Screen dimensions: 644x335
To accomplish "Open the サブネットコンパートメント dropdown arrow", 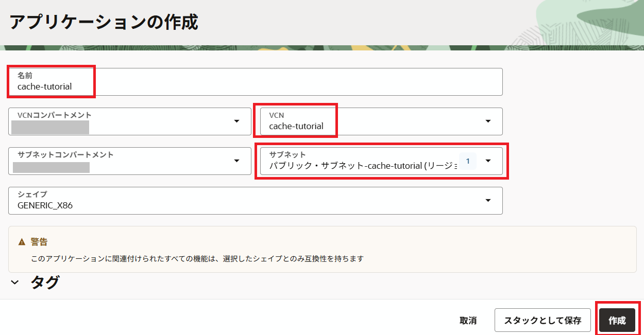I will tap(236, 161).
